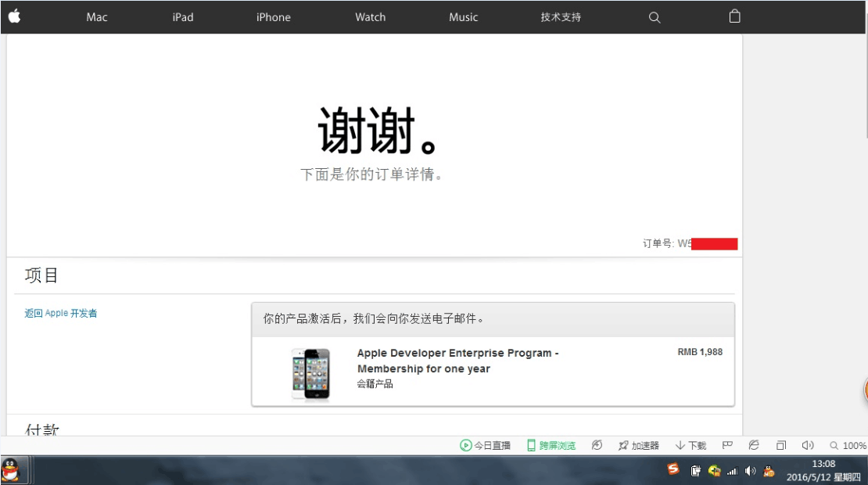Switch browser engine via IE icon

tap(754, 445)
